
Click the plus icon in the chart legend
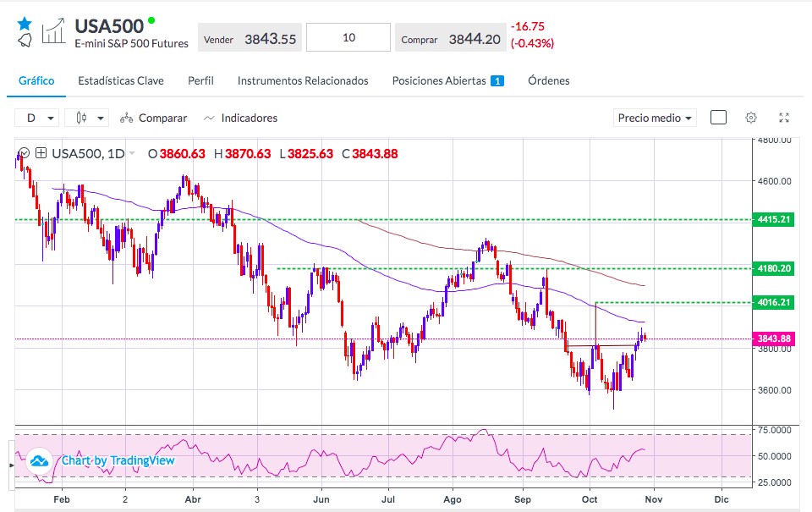coord(41,153)
